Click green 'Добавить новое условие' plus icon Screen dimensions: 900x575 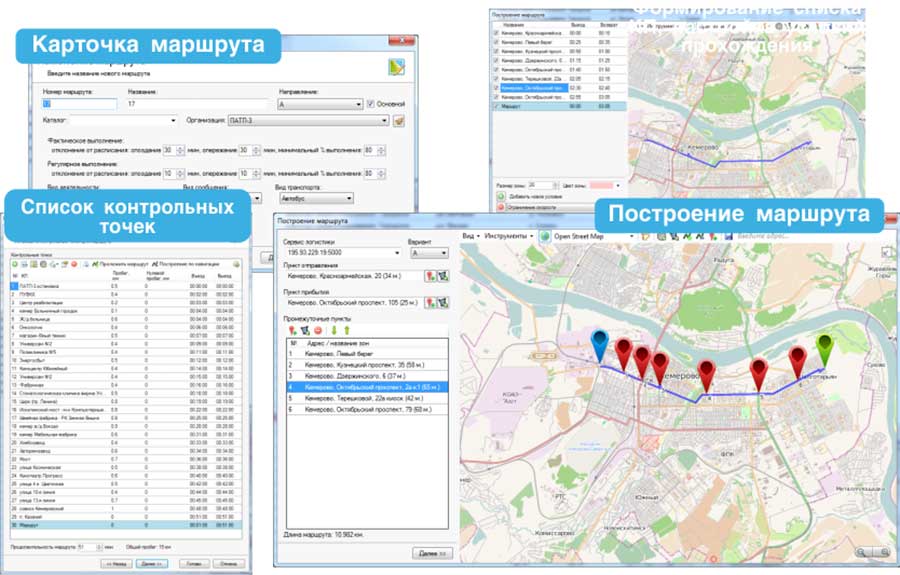tap(500, 196)
